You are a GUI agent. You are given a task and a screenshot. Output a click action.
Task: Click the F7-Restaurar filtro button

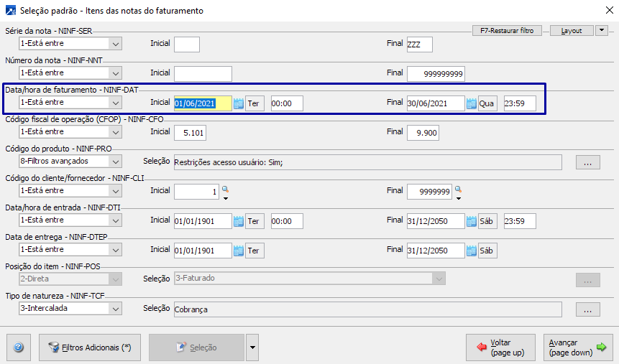[506, 31]
